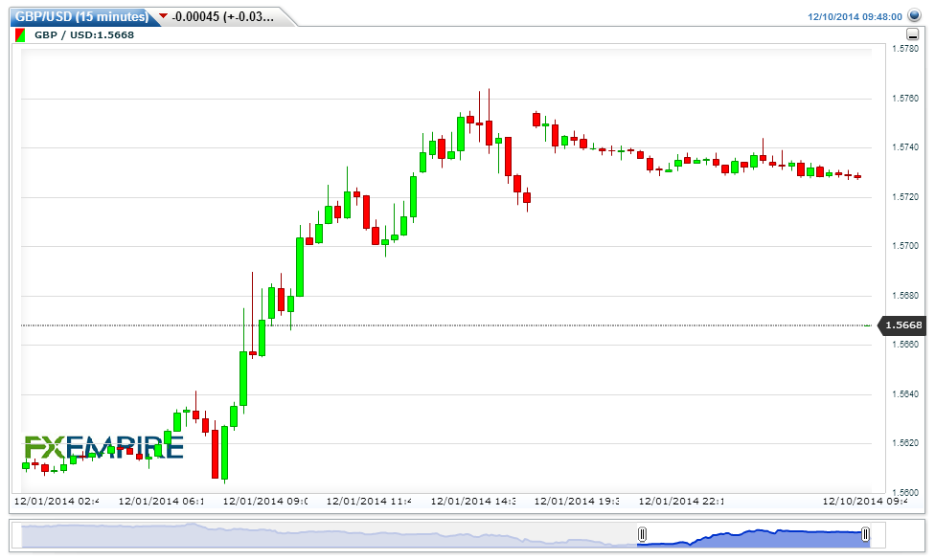Screen dimensions: 935x560
Task: Click the red-green GBP/USD legend icon
Action: pos(20,35)
